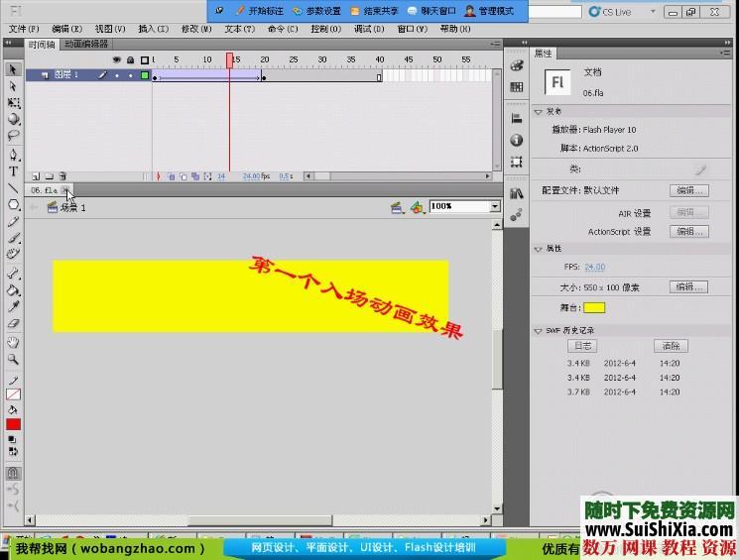Switch to the 动画编辑器 tab
The height and width of the screenshot is (560, 739).
click(87, 44)
